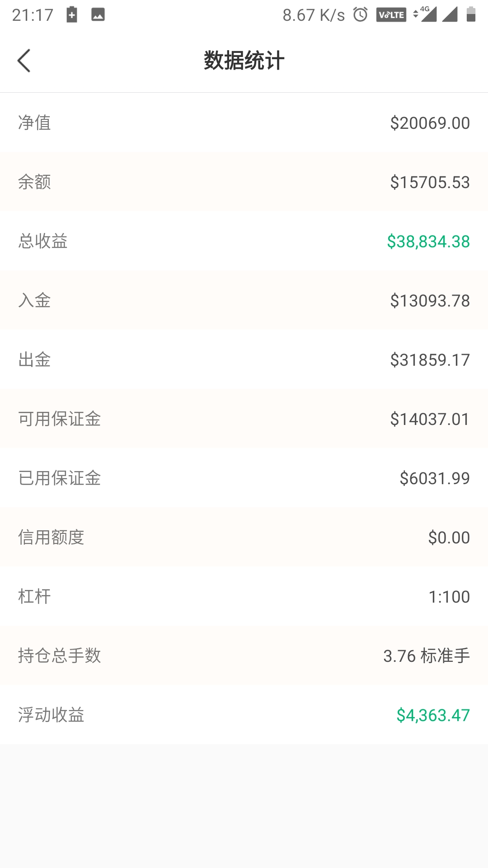Tap the 已用保证金 value $6031.99

click(435, 478)
